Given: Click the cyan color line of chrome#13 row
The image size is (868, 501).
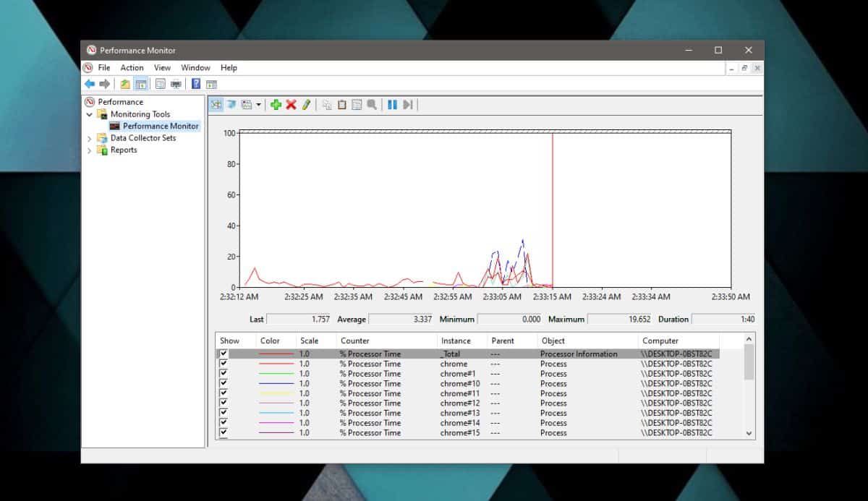Looking at the screenshot, I should click(x=276, y=413).
